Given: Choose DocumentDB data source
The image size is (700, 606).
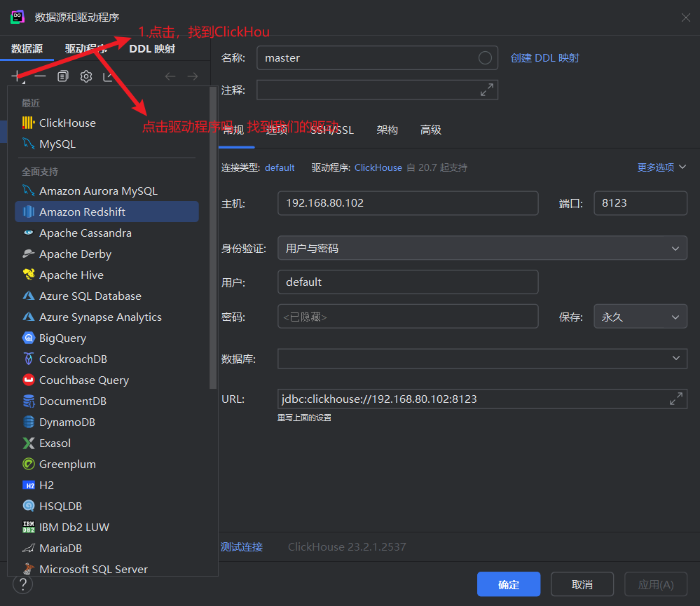Looking at the screenshot, I should coord(107,401).
